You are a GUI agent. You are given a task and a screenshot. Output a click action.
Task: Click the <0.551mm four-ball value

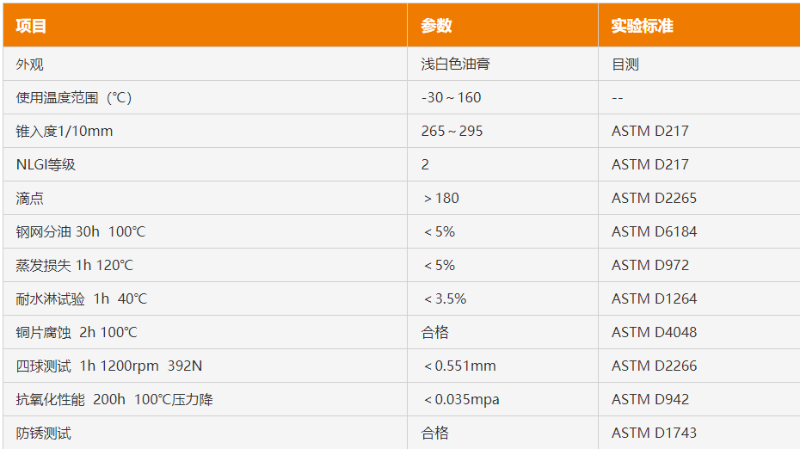(460, 366)
